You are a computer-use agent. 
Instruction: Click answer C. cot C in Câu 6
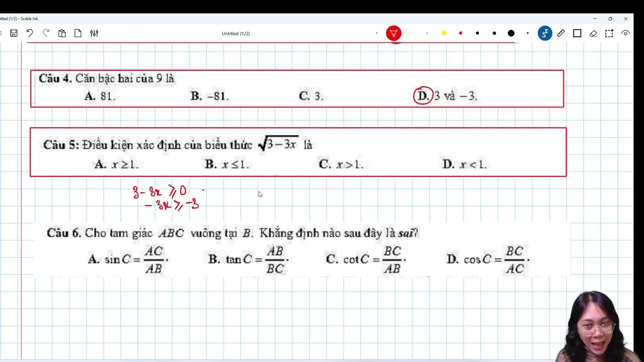[366, 259]
